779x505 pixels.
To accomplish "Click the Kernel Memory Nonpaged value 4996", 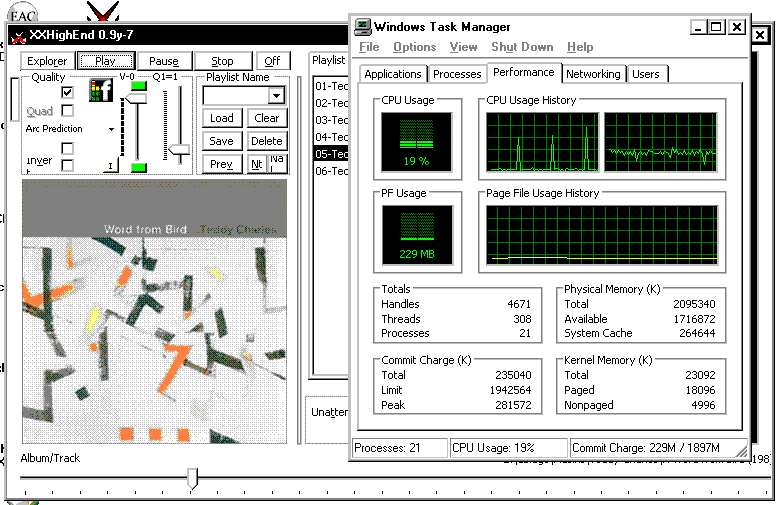I will [703, 405].
